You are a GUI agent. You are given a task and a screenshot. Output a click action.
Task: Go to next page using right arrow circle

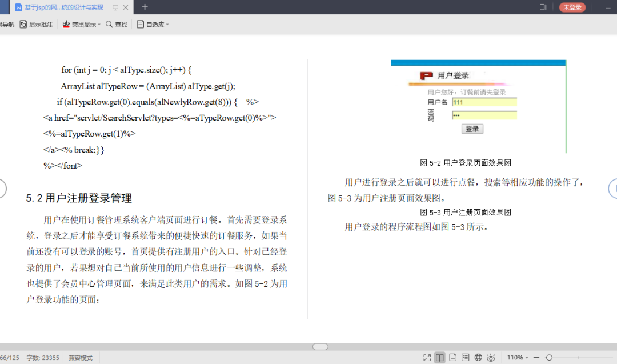613,189
